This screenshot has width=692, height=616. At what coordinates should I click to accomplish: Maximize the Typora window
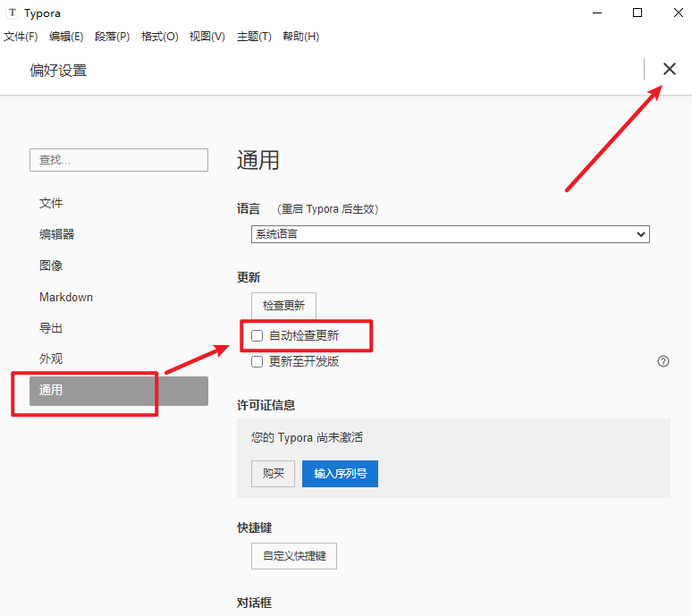click(x=637, y=13)
